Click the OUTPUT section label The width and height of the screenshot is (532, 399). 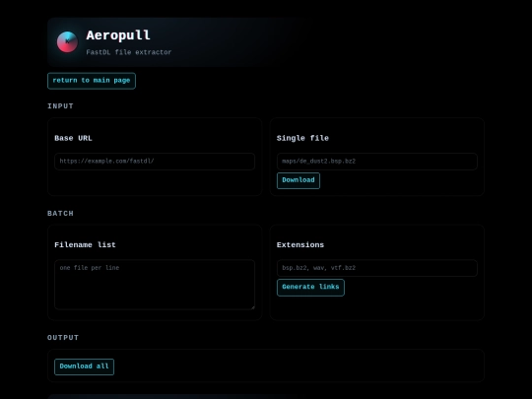tap(63, 338)
